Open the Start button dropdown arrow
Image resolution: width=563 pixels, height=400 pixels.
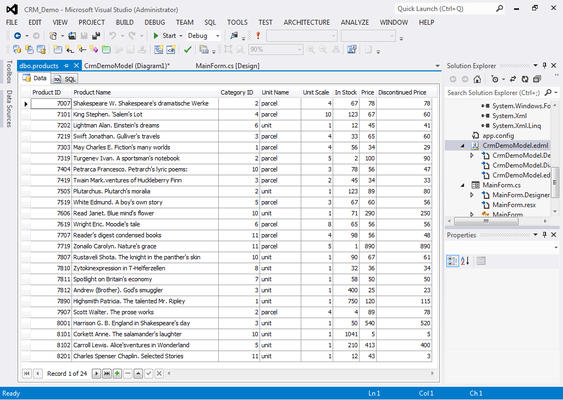[181, 36]
